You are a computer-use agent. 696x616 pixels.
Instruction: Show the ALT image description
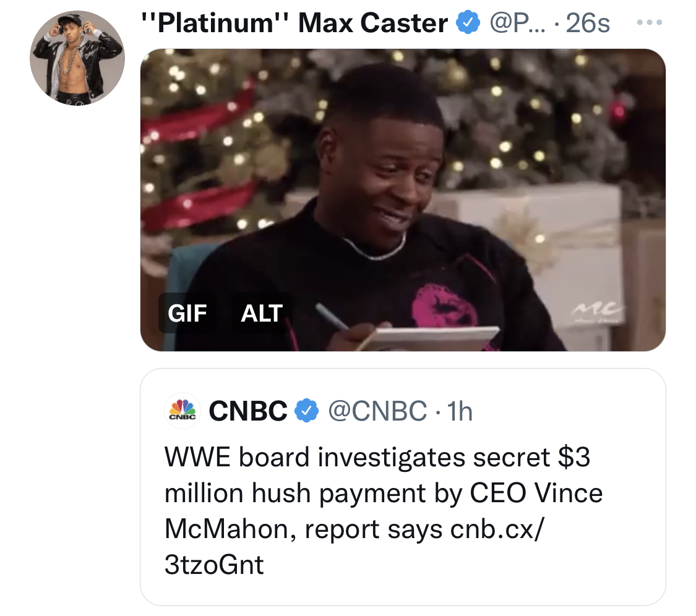pos(262,314)
